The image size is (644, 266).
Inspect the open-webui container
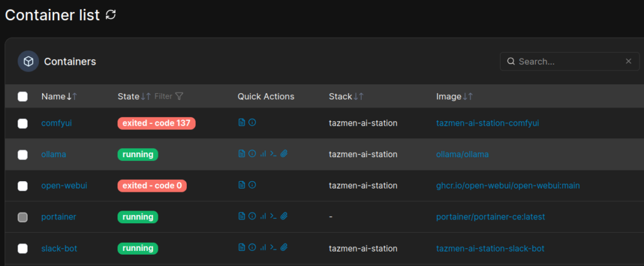252,186
